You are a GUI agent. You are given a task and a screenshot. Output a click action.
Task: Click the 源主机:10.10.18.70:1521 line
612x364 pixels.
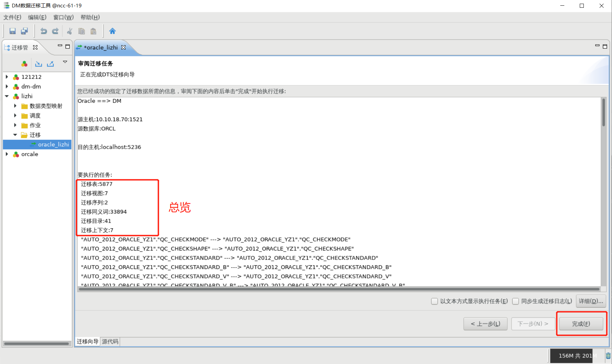pos(110,119)
